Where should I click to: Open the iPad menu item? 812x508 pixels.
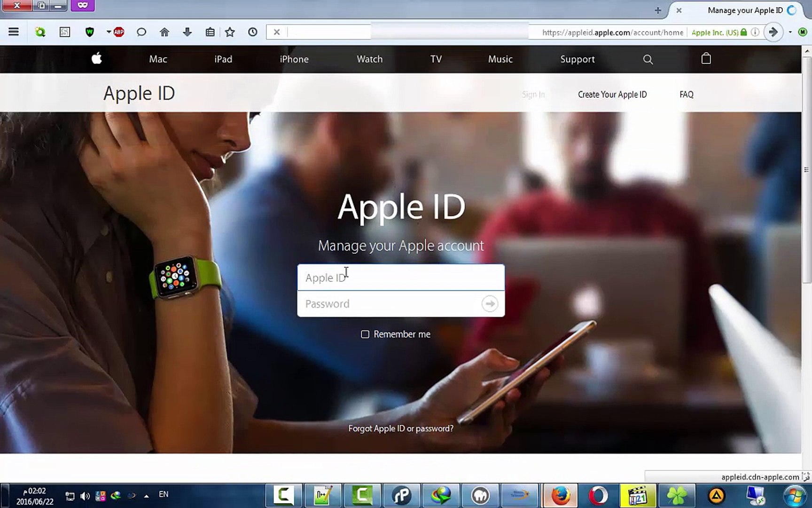coord(223,59)
